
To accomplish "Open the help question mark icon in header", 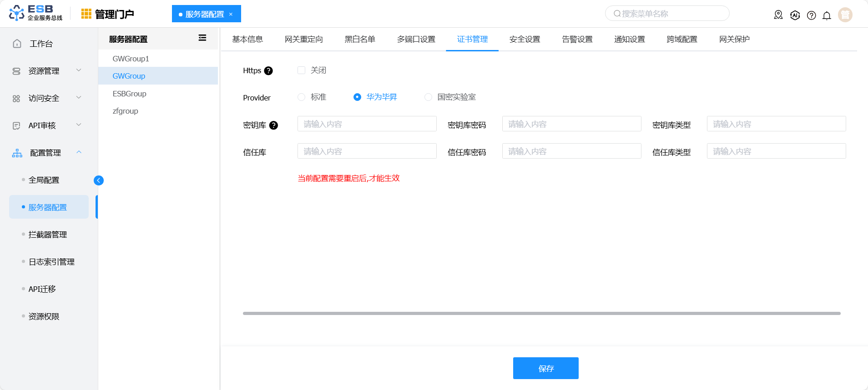I will 811,15.
